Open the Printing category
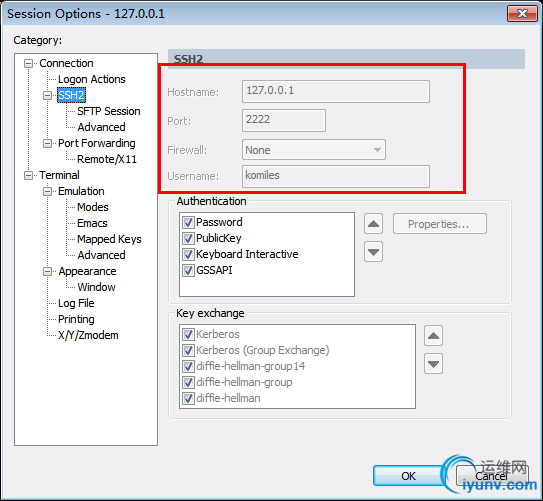543x501 pixels. (76, 319)
